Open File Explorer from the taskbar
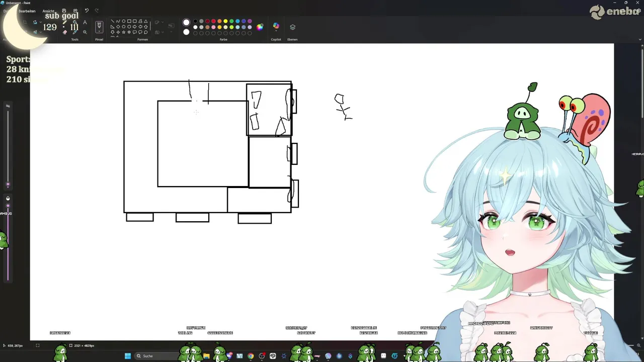 [x=206, y=356]
